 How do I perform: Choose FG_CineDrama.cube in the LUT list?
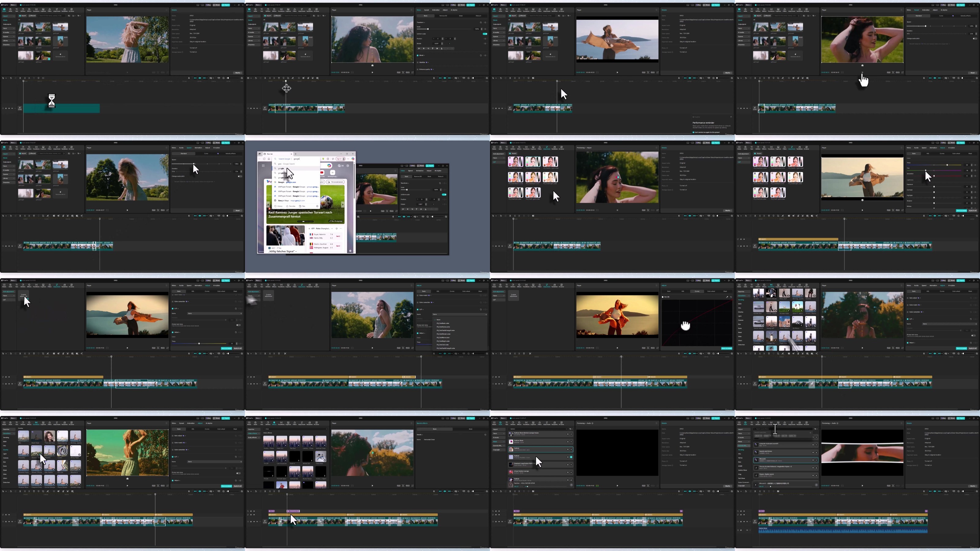(443, 327)
